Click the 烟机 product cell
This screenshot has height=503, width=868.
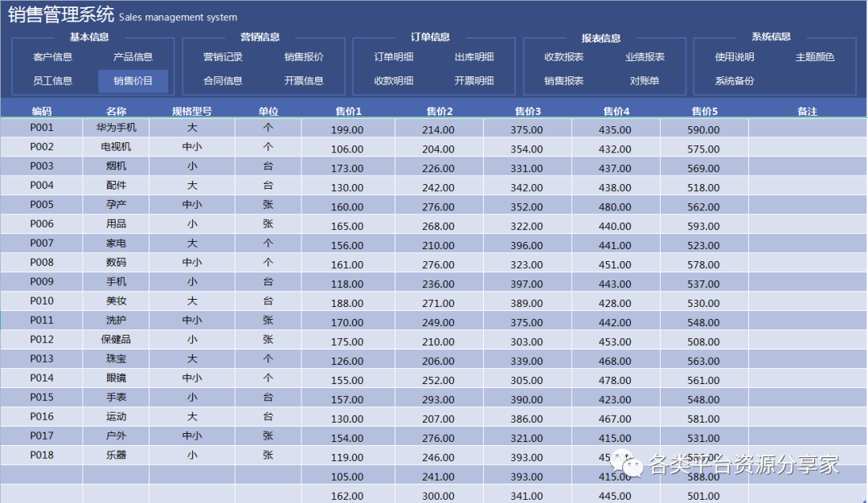pyautogui.click(x=117, y=166)
